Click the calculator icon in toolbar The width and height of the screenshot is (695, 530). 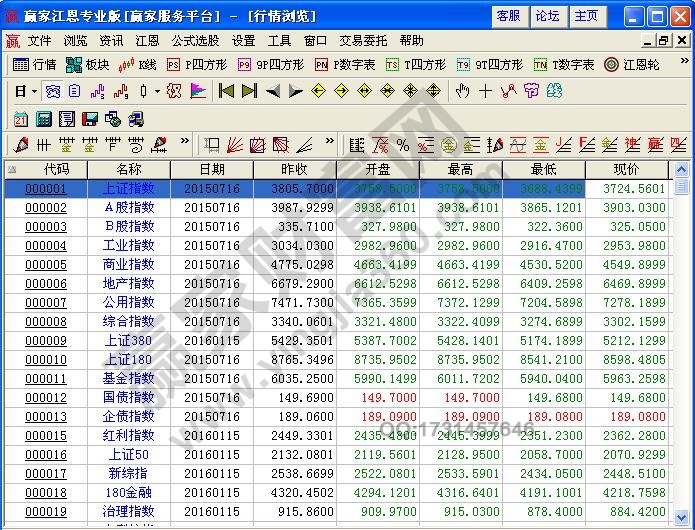[43, 118]
